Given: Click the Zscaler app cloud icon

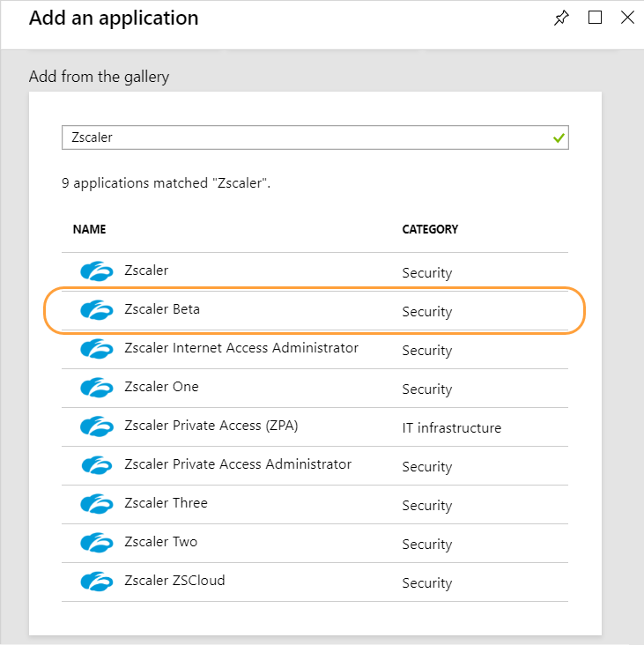Looking at the screenshot, I should pos(97,271).
